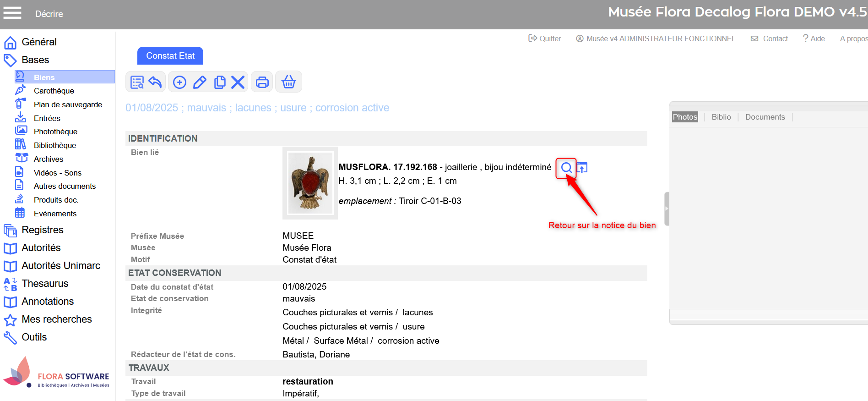Click the Quitter link

545,38
